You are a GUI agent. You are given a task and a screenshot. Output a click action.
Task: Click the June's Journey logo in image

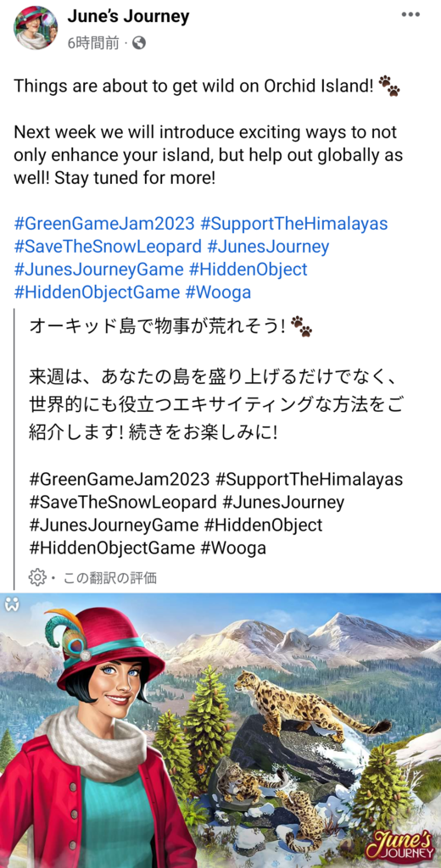[402, 845]
